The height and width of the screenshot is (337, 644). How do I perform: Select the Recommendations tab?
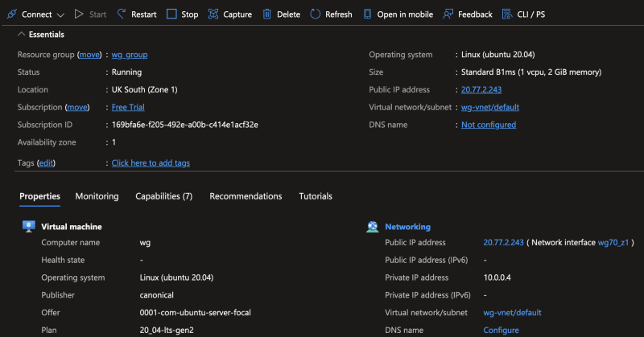pyautogui.click(x=246, y=196)
